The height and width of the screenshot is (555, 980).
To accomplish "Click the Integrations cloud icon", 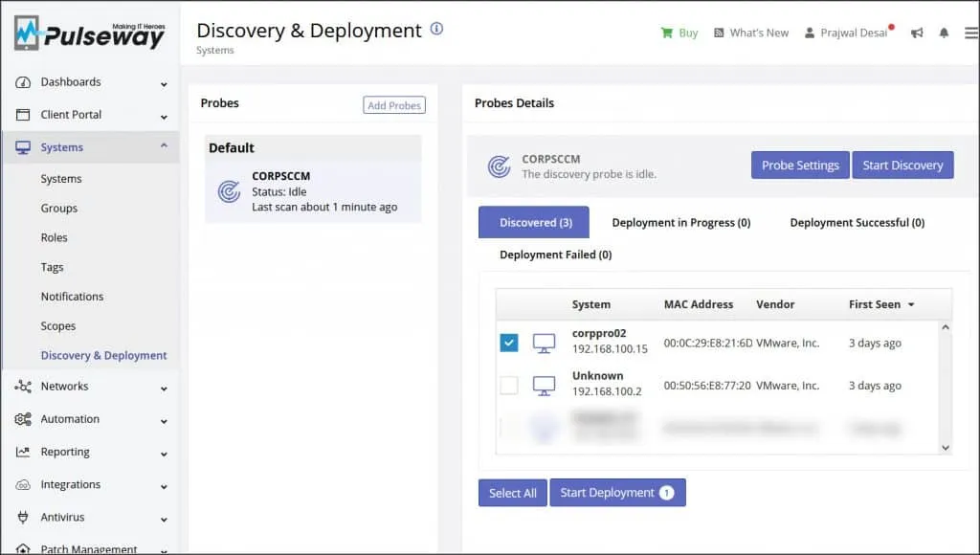I will coord(23,484).
